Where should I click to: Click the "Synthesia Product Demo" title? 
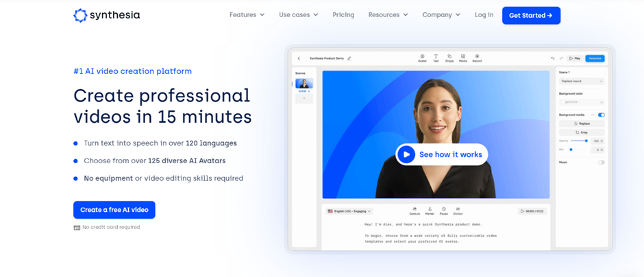coord(327,58)
